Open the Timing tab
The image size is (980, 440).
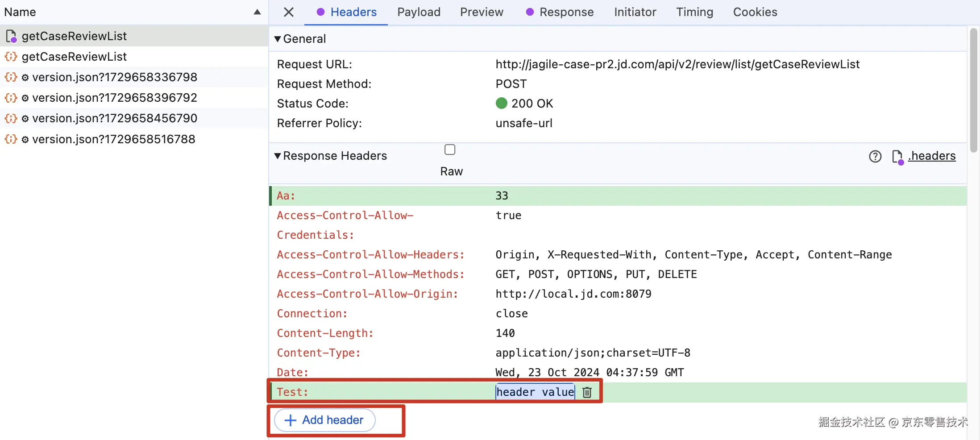[x=694, y=12]
